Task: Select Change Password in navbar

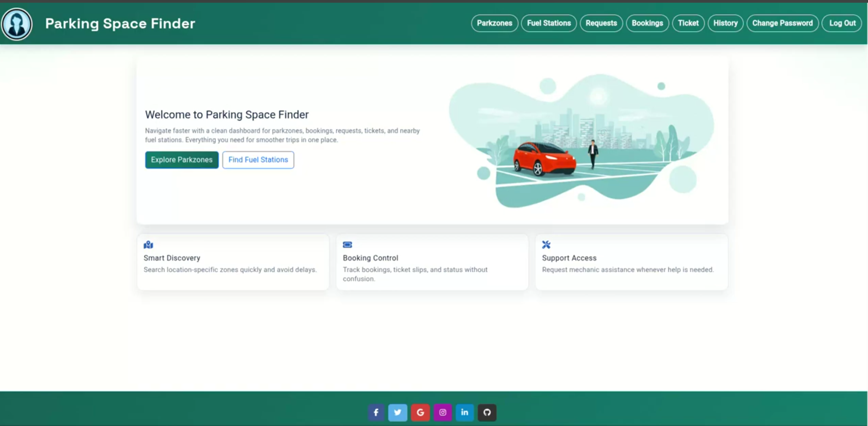Action: 782,23
